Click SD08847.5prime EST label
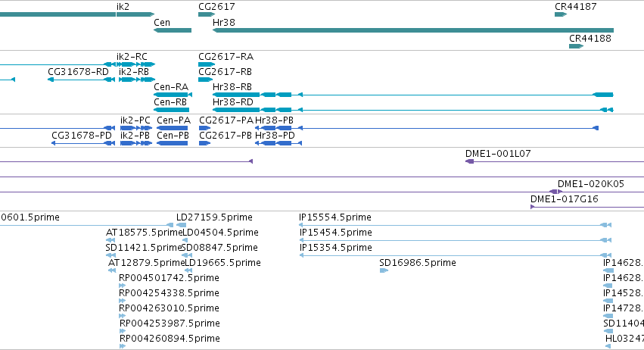Image resolution: width=644 pixels, height=350 pixels. pos(219,248)
